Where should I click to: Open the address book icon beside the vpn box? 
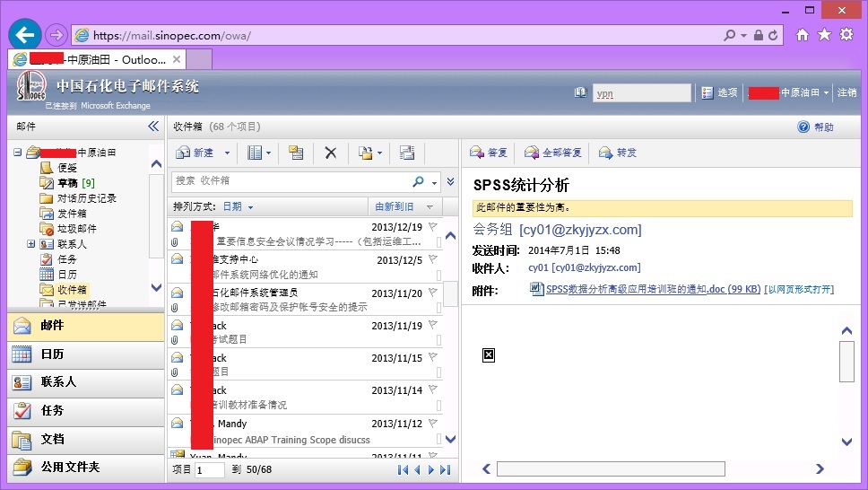click(x=580, y=92)
